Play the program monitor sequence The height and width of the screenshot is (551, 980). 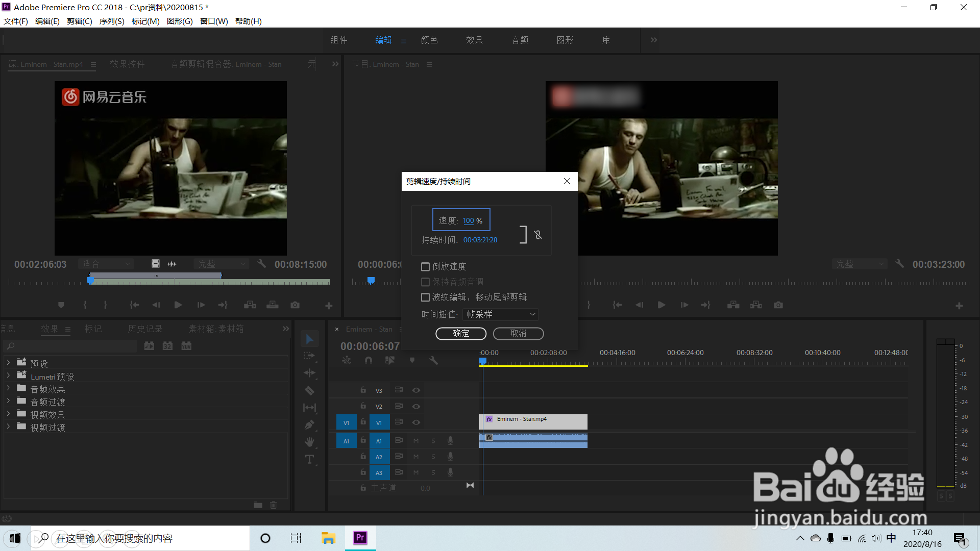pyautogui.click(x=661, y=305)
